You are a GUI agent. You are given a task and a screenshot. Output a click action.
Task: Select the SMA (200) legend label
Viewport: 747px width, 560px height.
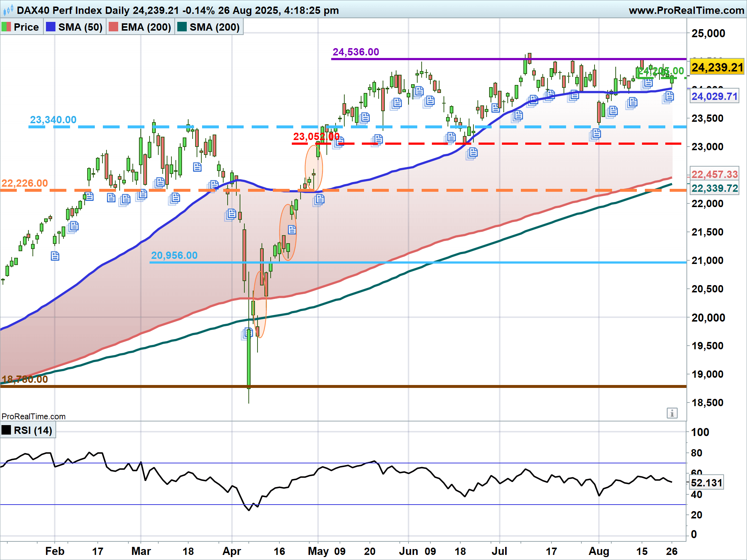point(214,27)
